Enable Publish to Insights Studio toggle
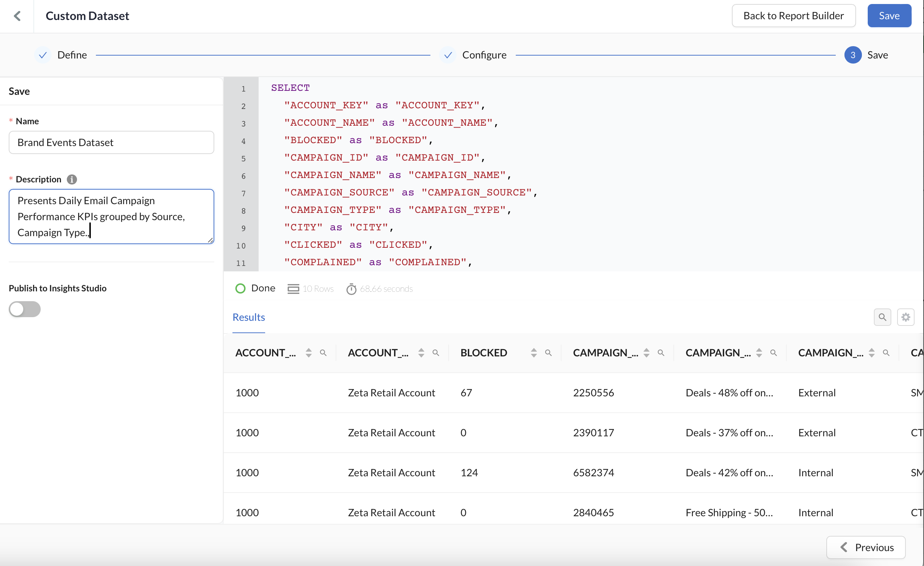Viewport: 924px width, 566px height. [25, 309]
